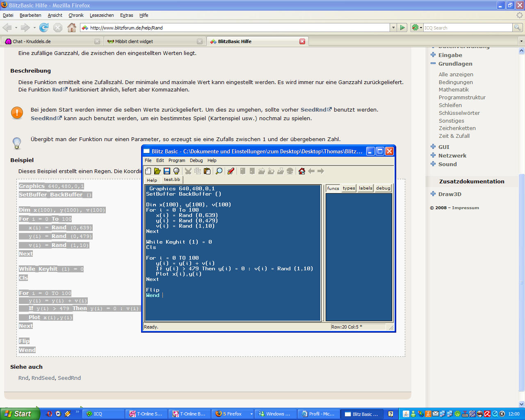
Task: Click the red Home icon in Blitz Basic
Action: click(302, 171)
